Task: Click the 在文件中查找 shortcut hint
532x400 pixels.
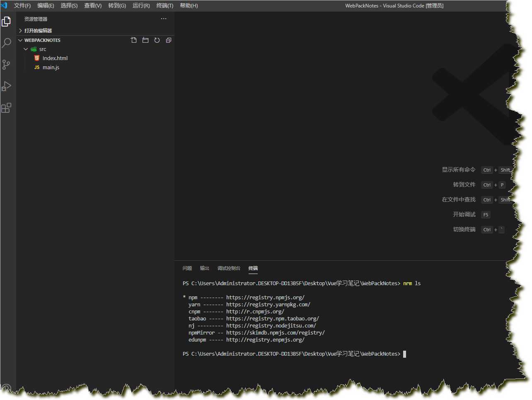Action: pos(458,199)
